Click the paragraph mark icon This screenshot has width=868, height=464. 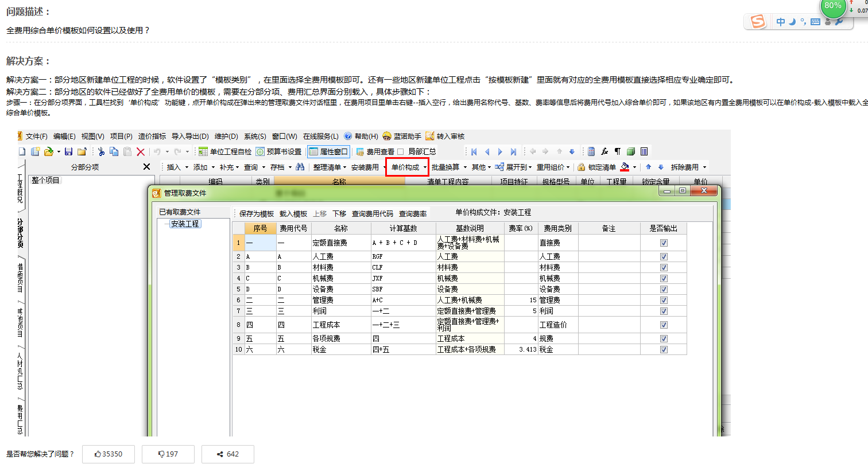click(x=618, y=151)
